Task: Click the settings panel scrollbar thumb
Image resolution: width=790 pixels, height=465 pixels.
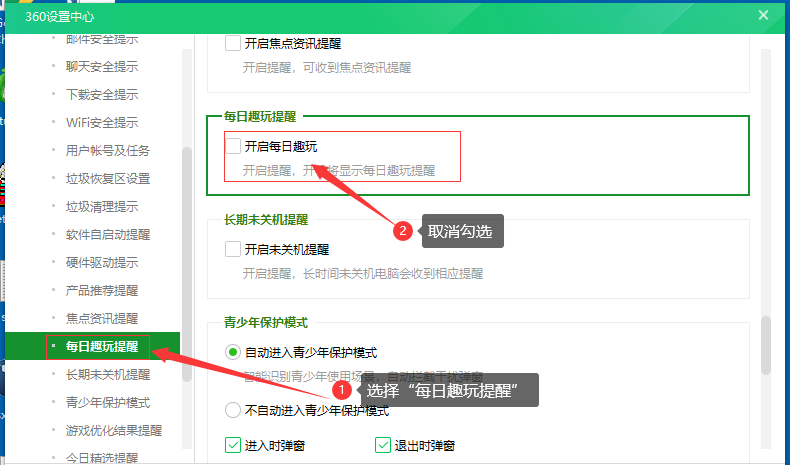Action: pos(766,345)
